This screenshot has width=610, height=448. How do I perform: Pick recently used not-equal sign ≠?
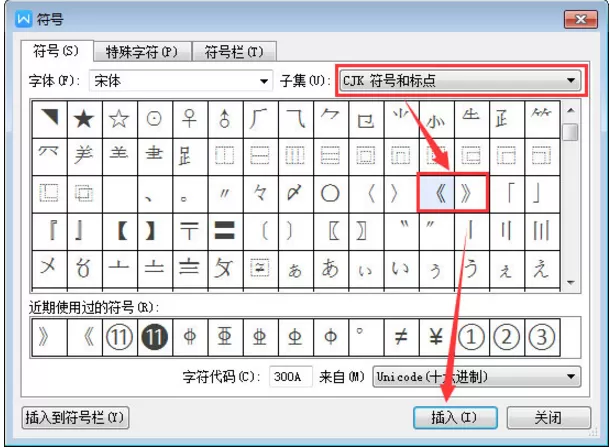(401, 337)
